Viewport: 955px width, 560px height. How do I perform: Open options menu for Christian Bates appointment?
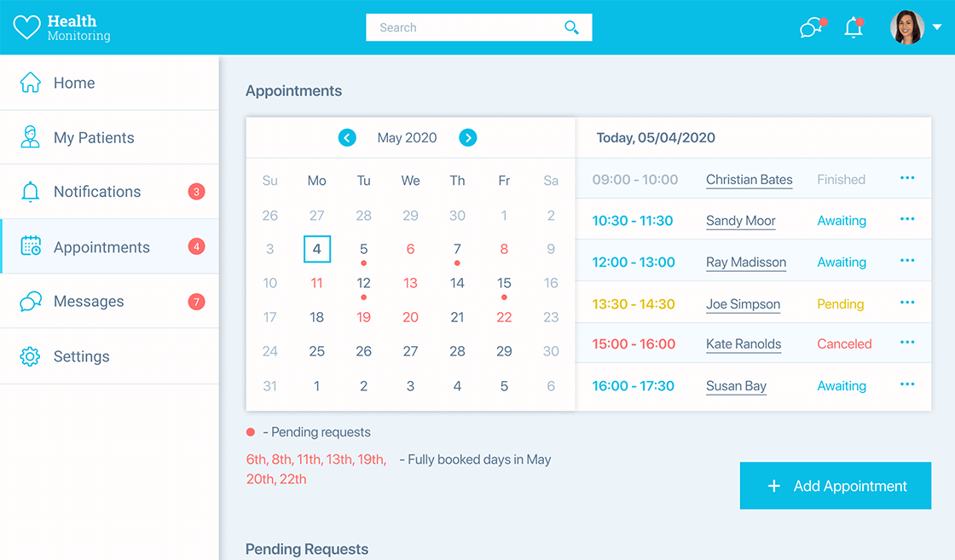tap(906, 178)
